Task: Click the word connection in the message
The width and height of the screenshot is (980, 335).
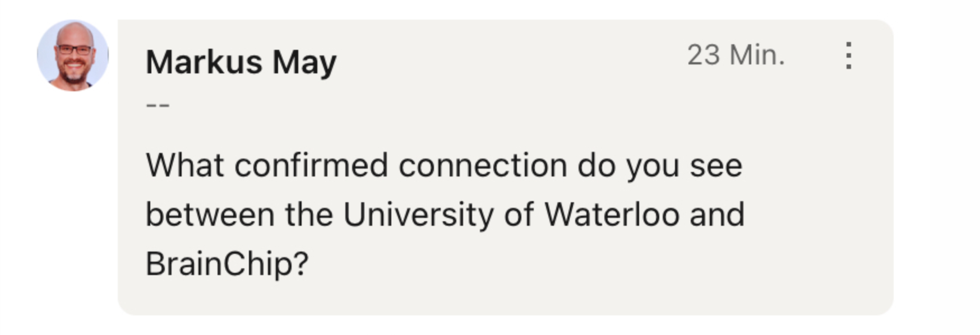Action: pos(483,166)
